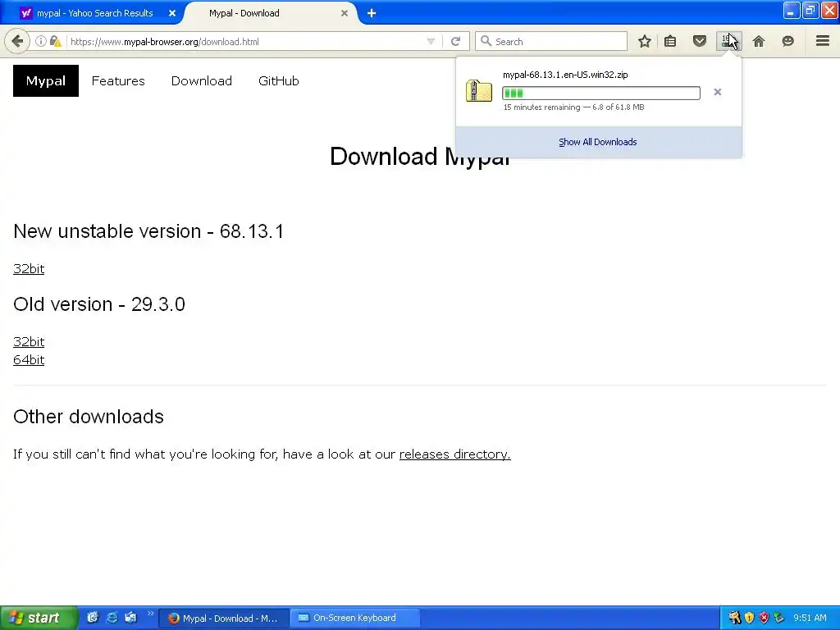The width and height of the screenshot is (840, 630).
Task: Open the Features page
Action: (x=118, y=81)
